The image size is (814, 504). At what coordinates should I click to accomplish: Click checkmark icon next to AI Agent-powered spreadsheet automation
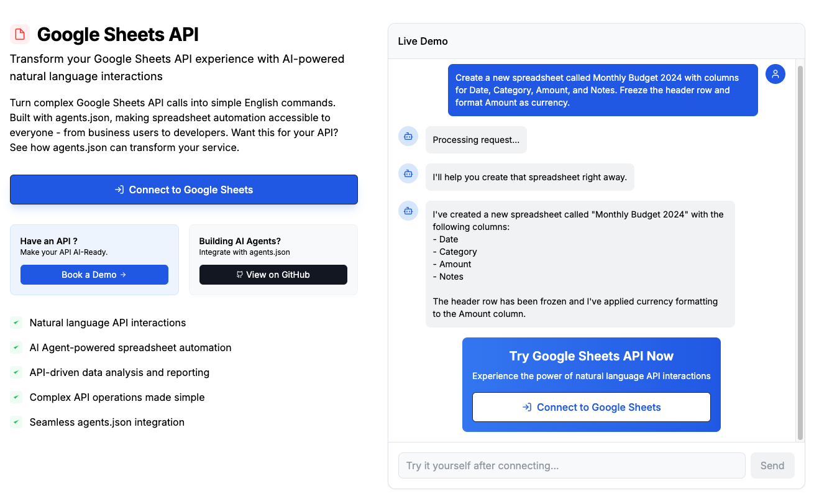(x=16, y=347)
